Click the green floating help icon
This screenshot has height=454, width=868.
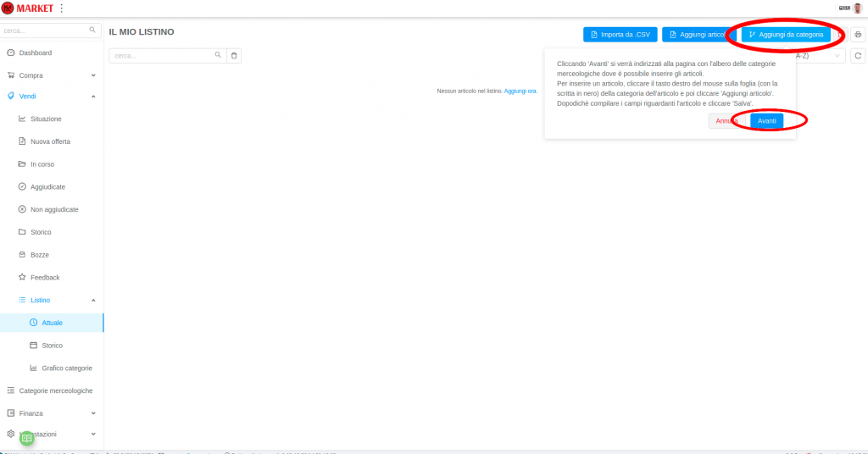point(27,438)
